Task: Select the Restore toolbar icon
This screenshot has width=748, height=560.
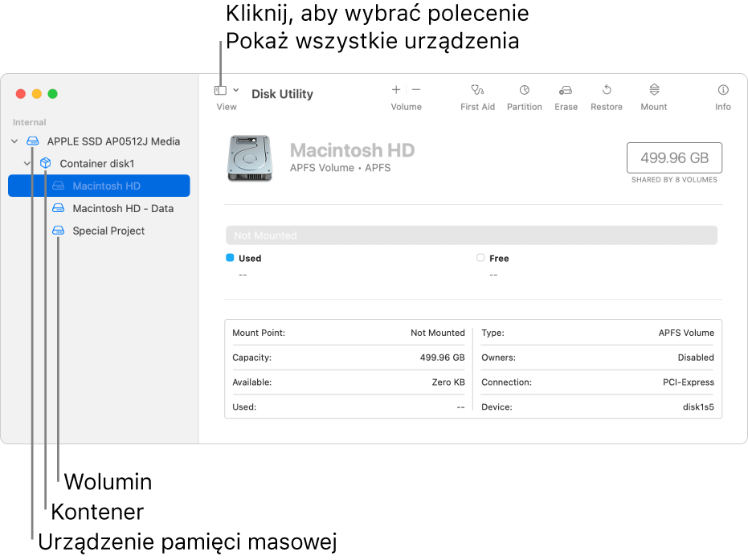Action: pyautogui.click(x=607, y=91)
